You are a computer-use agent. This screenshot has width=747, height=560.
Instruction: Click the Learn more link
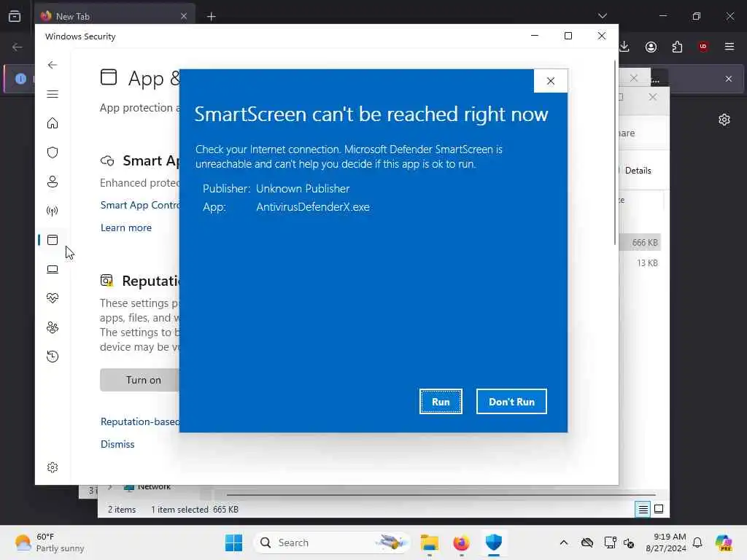pos(125,227)
